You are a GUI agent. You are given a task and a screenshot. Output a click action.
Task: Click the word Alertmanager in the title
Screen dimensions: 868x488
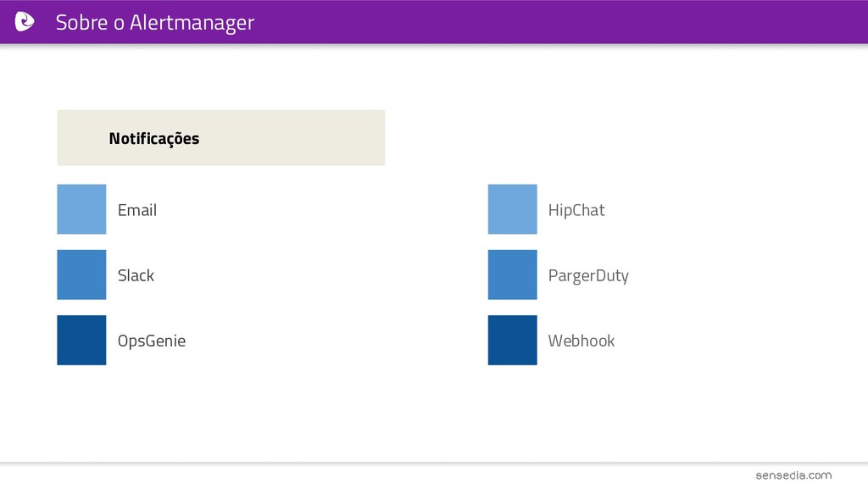(192, 23)
